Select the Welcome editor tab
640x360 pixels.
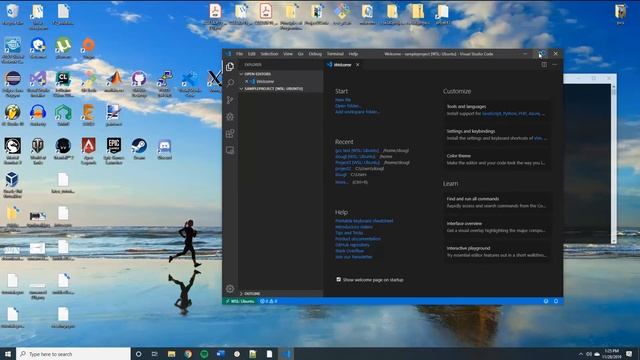point(343,64)
